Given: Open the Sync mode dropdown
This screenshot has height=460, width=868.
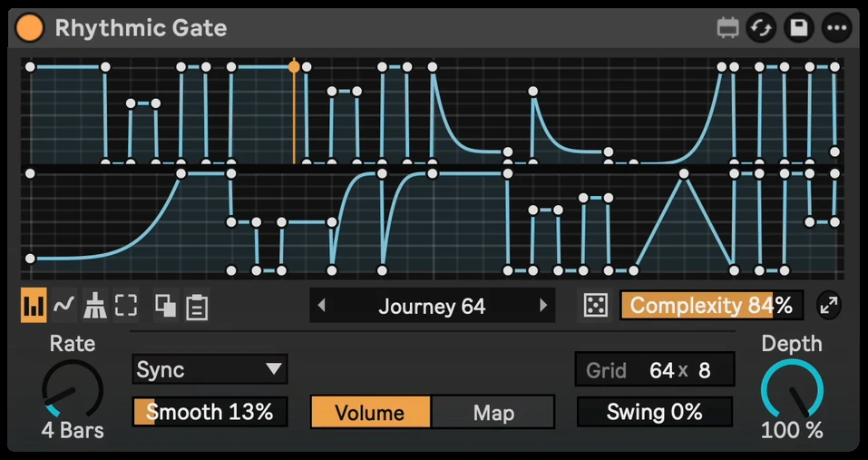Looking at the screenshot, I should click(210, 369).
